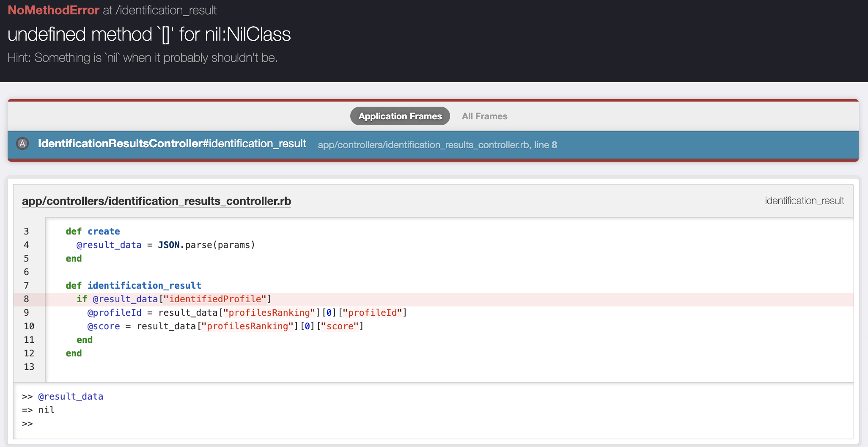The image size is (868, 447).
Task: Click '@result_data' entry in console
Action: [71, 397]
